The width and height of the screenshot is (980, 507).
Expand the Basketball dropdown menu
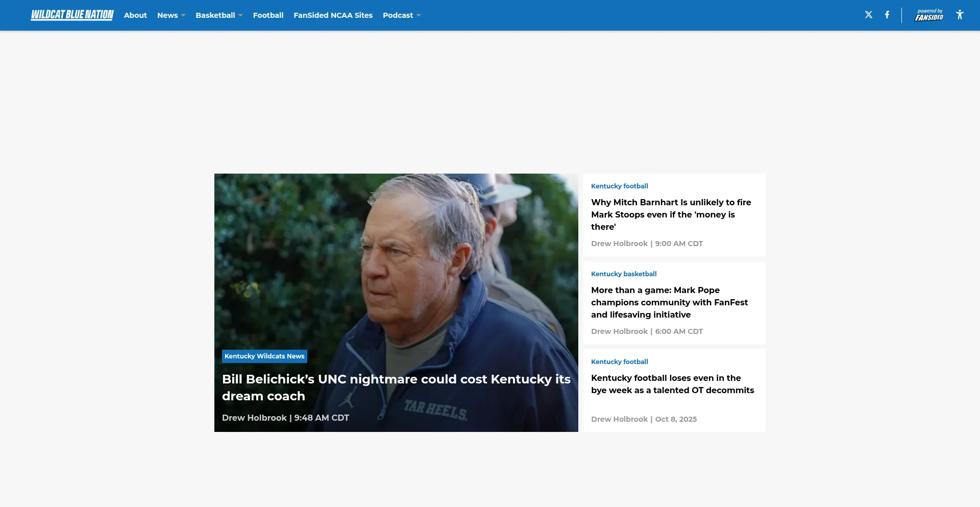219,15
